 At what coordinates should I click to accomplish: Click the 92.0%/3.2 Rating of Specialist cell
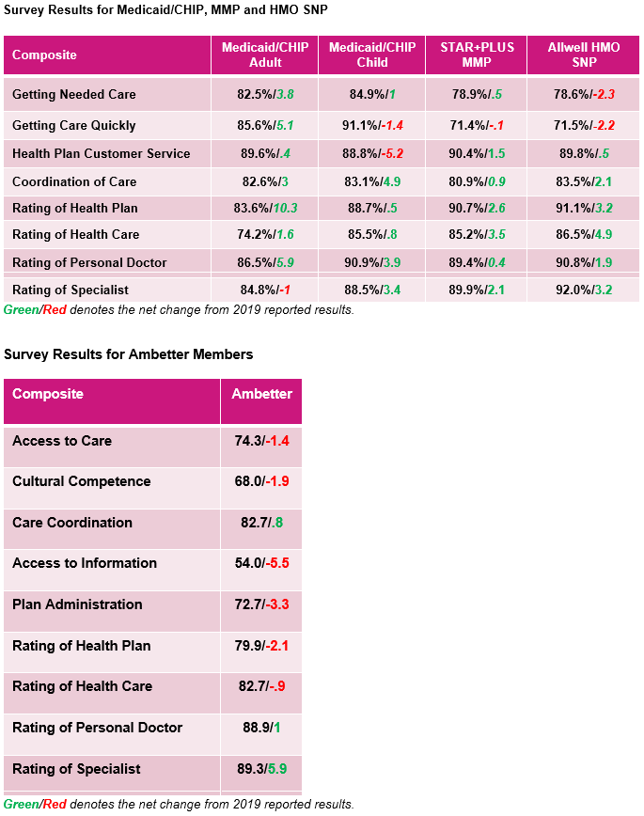[584, 290]
